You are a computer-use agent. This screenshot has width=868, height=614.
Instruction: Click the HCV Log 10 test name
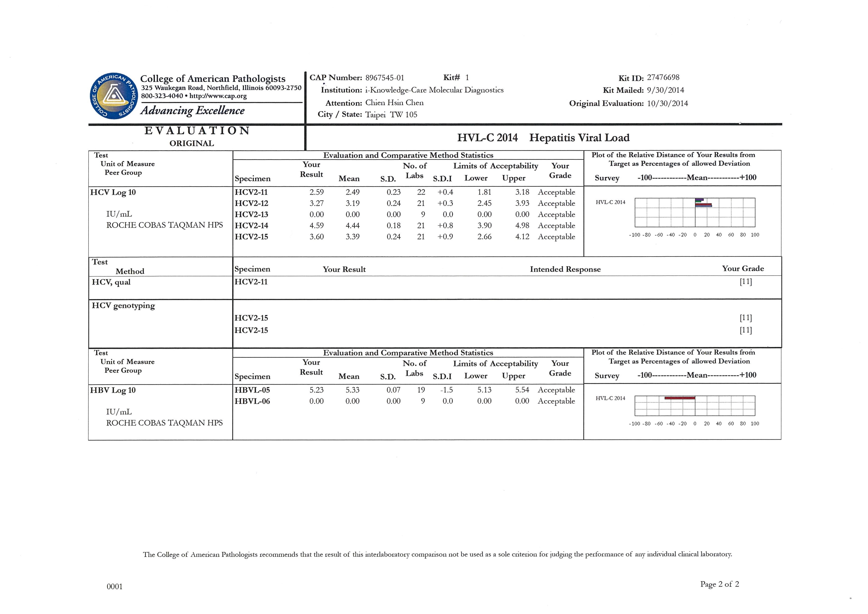pyautogui.click(x=113, y=192)
